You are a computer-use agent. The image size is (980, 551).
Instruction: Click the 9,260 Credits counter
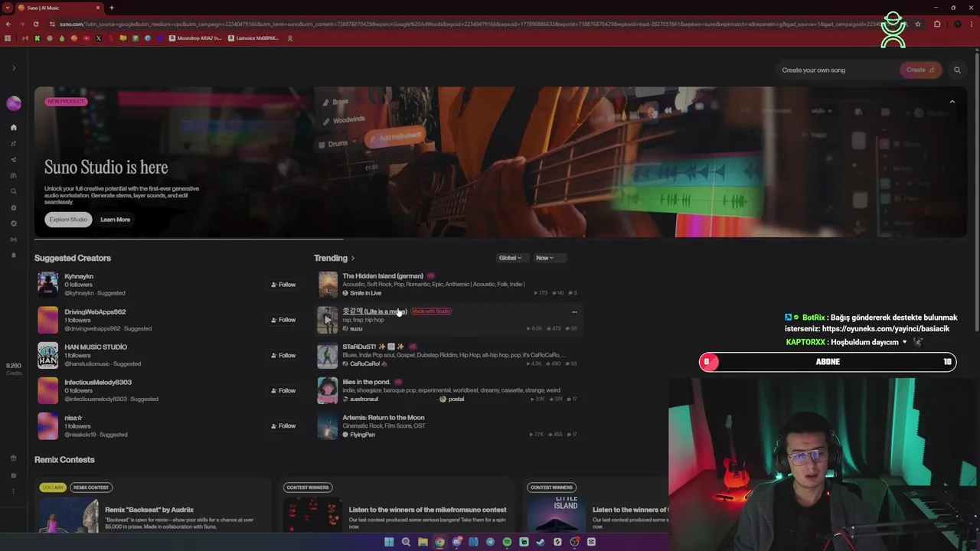click(x=13, y=369)
